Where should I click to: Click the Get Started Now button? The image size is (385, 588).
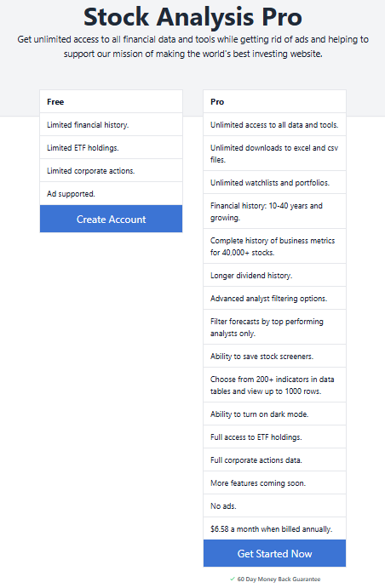click(x=274, y=553)
